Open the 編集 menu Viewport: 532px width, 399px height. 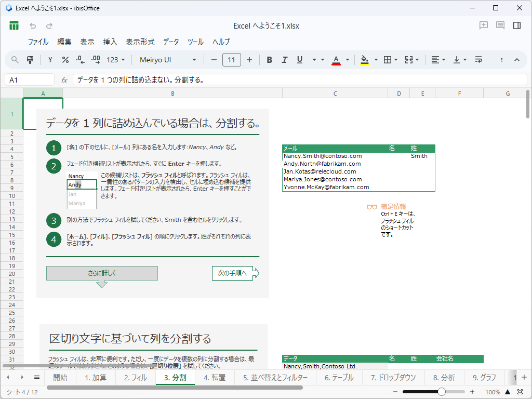click(x=64, y=42)
